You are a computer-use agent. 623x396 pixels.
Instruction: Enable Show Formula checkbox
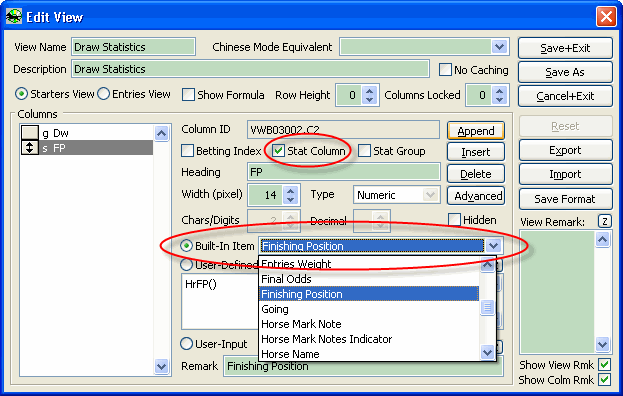pyautogui.click(x=188, y=95)
